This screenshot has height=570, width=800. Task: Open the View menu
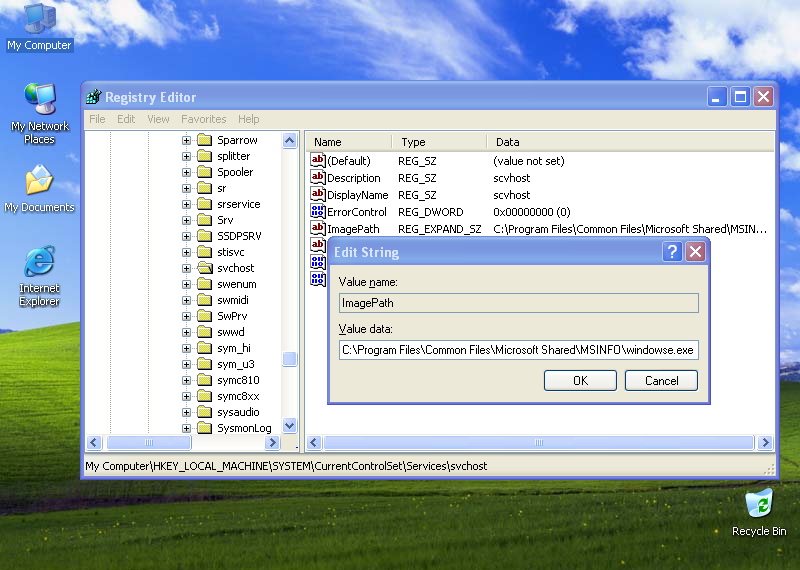point(158,119)
